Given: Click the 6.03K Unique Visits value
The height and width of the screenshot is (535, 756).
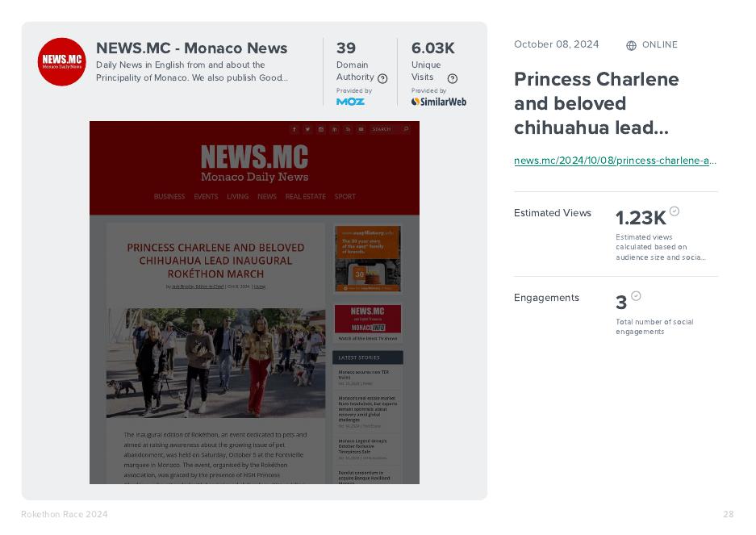Looking at the screenshot, I should [x=433, y=48].
